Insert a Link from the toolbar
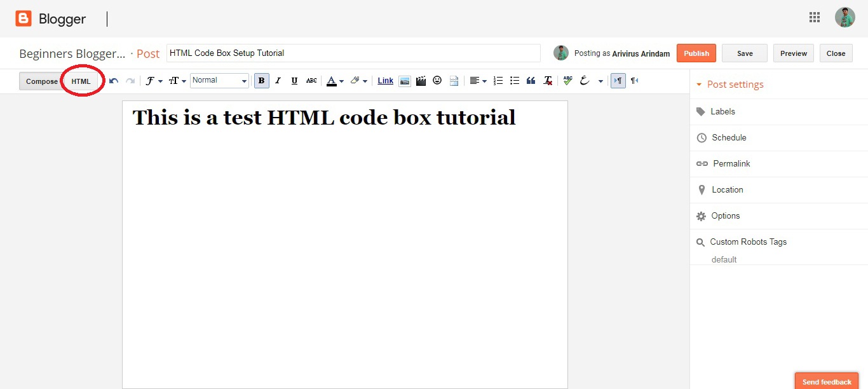868x389 pixels. [x=386, y=81]
